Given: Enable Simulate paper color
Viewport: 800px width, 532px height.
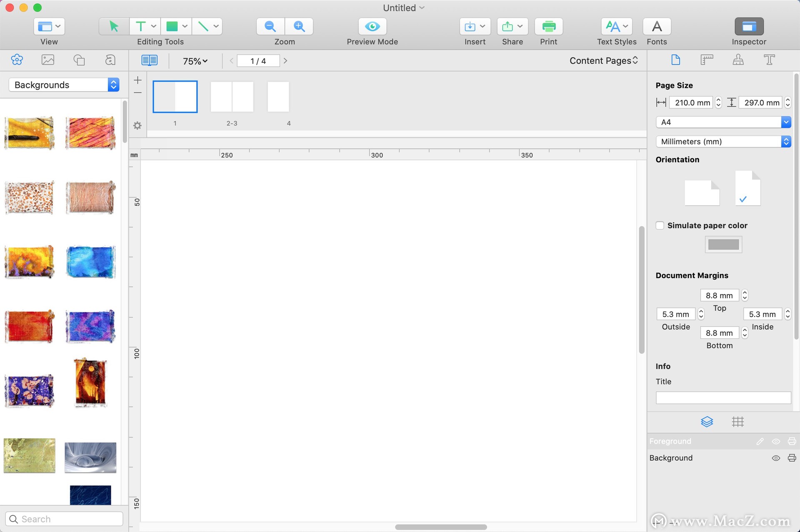Looking at the screenshot, I should pos(660,225).
